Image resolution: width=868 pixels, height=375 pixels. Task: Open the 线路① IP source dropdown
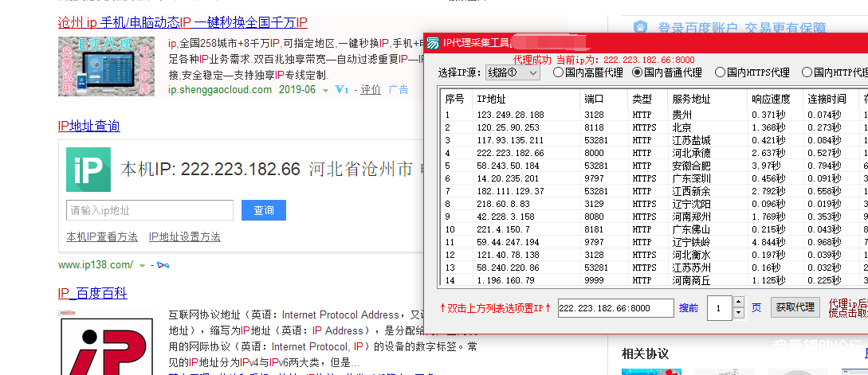(x=513, y=72)
